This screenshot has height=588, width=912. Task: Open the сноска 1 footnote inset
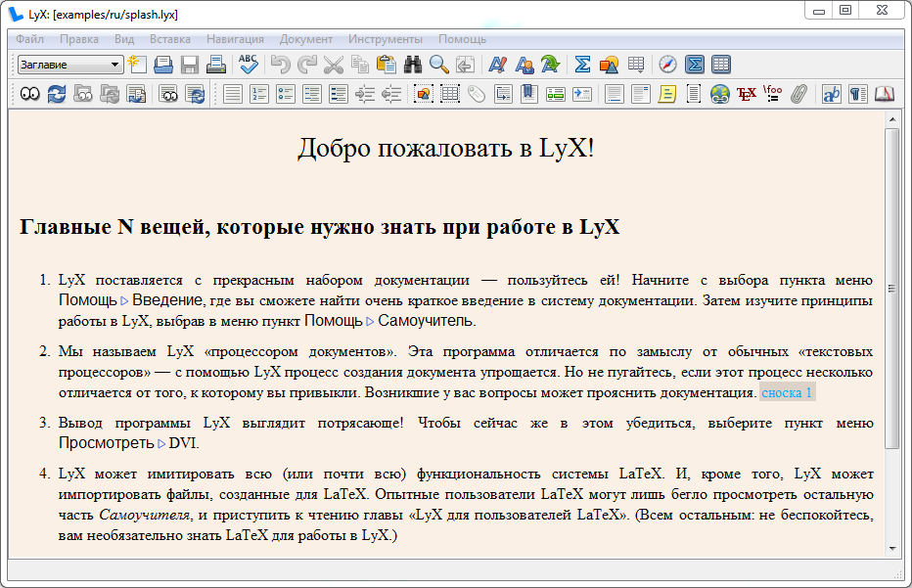tap(787, 392)
